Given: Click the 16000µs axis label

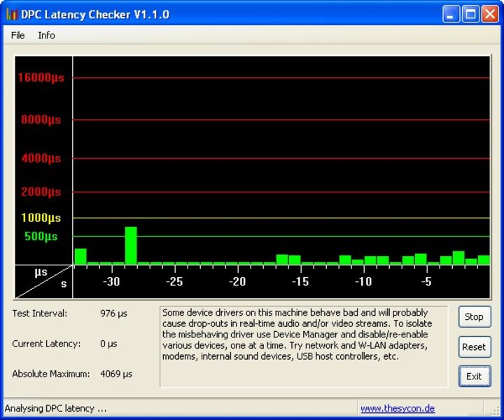Looking at the screenshot, I should pos(41,78).
